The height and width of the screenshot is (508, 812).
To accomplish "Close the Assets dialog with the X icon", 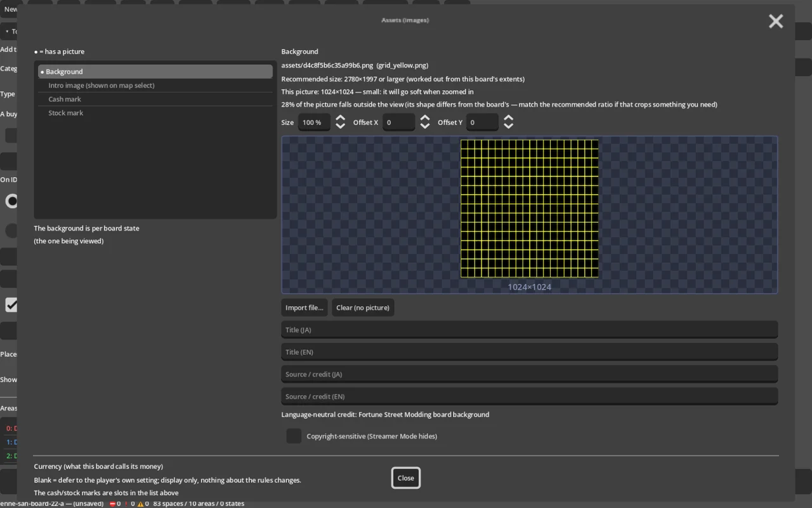I will pyautogui.click(x=775, y=22).
